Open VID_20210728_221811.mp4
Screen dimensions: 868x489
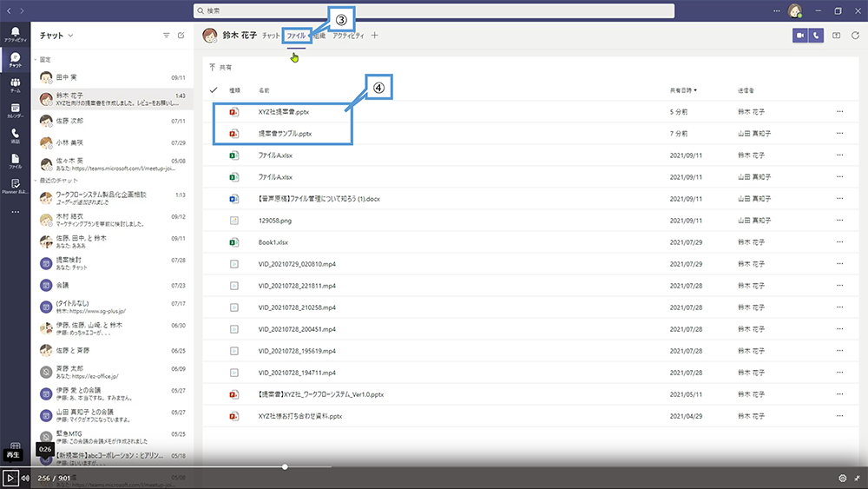(297, 286)
